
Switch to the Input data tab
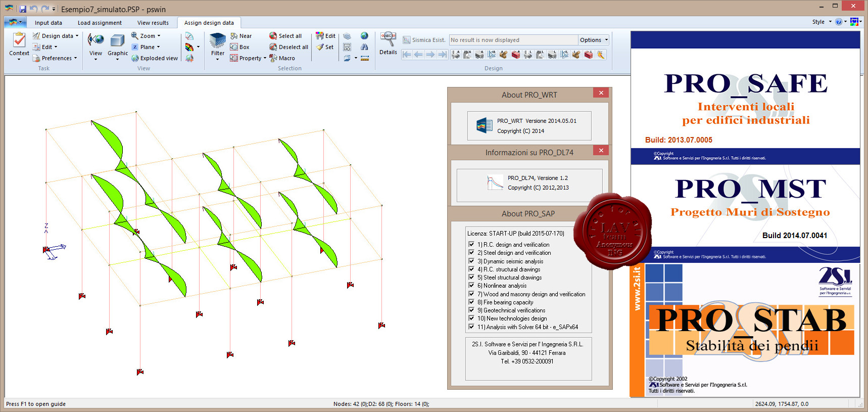tap(49, 23)
